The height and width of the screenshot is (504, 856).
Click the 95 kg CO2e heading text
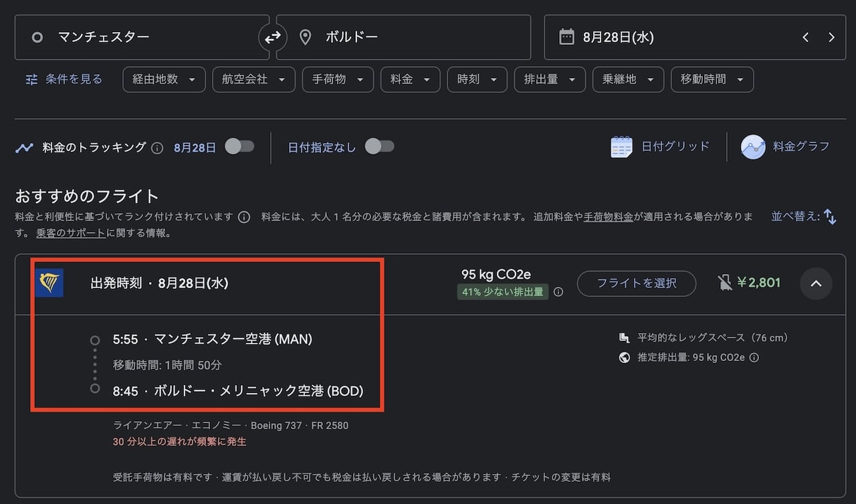[x=496, y=274]
